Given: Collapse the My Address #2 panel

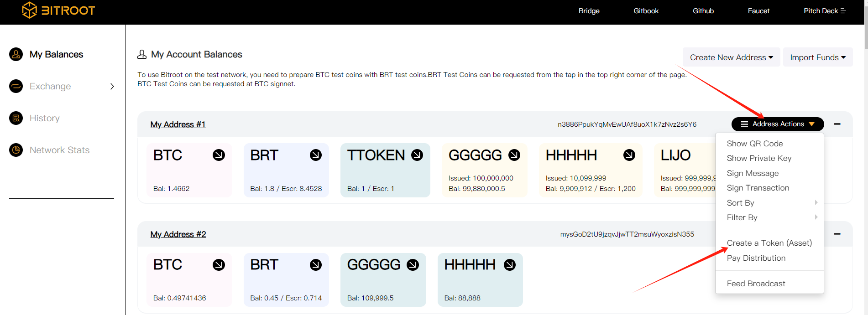Looking at the screenshot, I should point(837,234).
